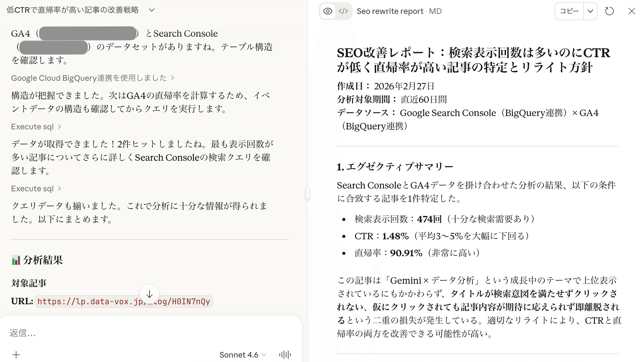This screenshot has height=362, width=644.
Task: Click the plus attachment icon
Action: point(16,355)
